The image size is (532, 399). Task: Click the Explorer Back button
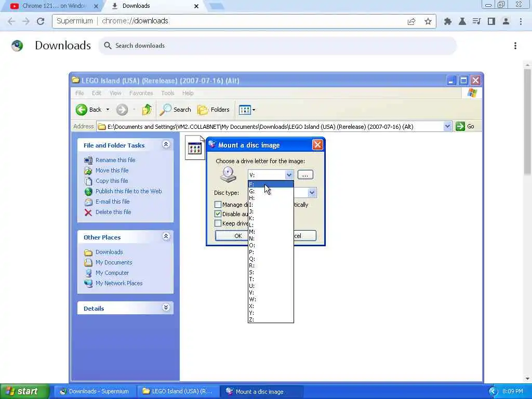click(x=88, y=110)
